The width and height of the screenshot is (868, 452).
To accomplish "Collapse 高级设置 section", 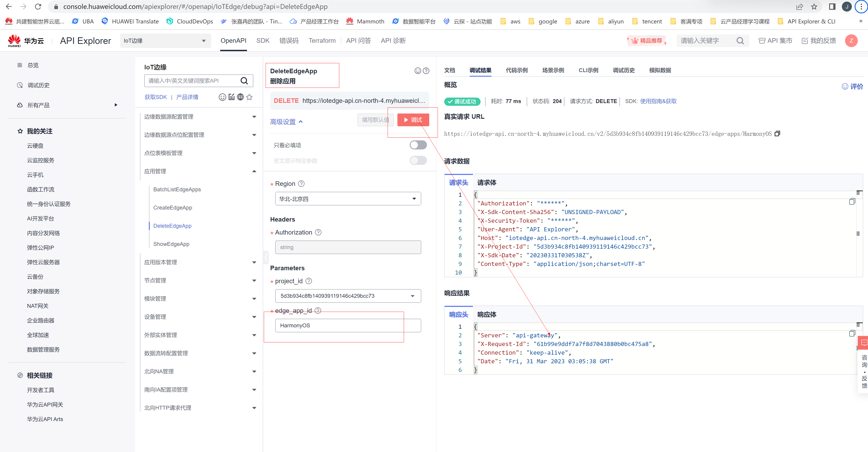I will [x=286, y=122].
